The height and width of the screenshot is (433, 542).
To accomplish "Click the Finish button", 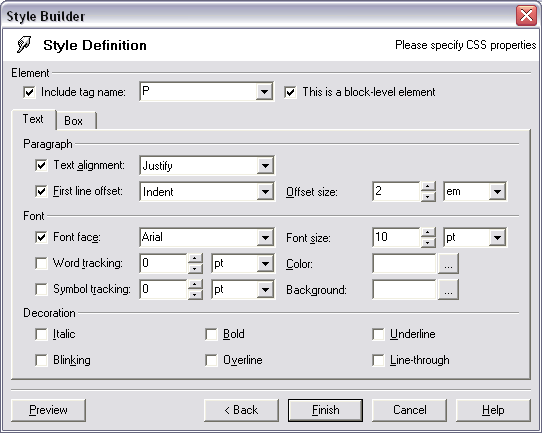I will click(x=325, y=410).
